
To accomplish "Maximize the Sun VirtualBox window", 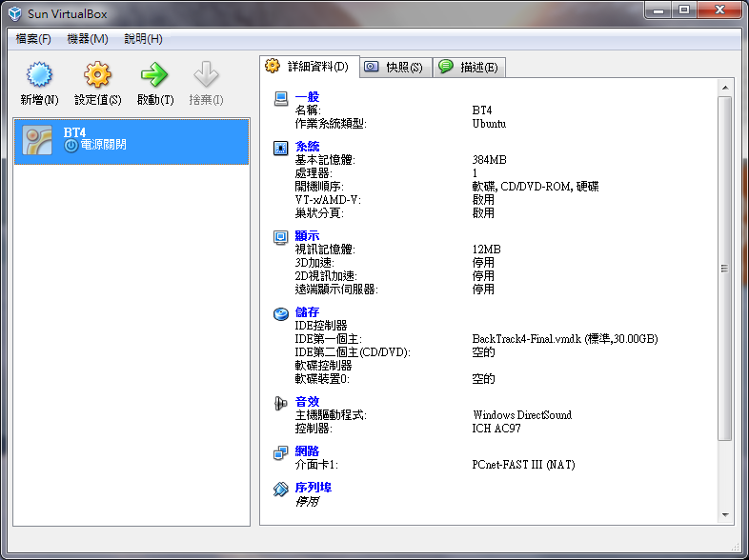I will click(x=684, y=10).
